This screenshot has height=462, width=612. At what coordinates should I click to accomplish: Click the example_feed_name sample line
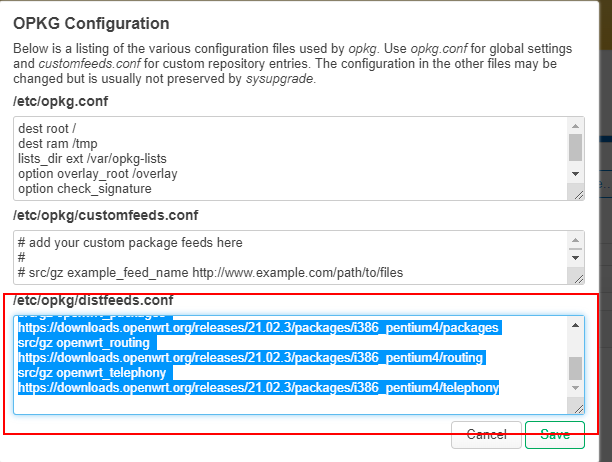pos(211,272)
